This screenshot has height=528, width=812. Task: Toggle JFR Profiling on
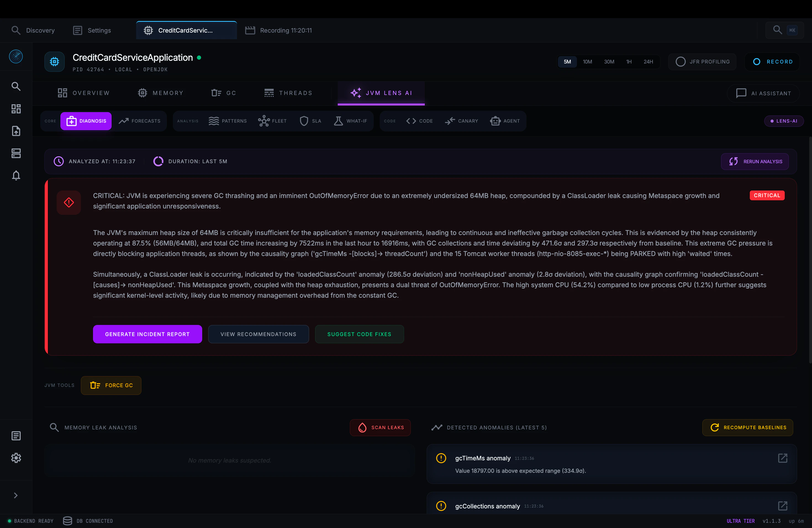click(702, 62)
